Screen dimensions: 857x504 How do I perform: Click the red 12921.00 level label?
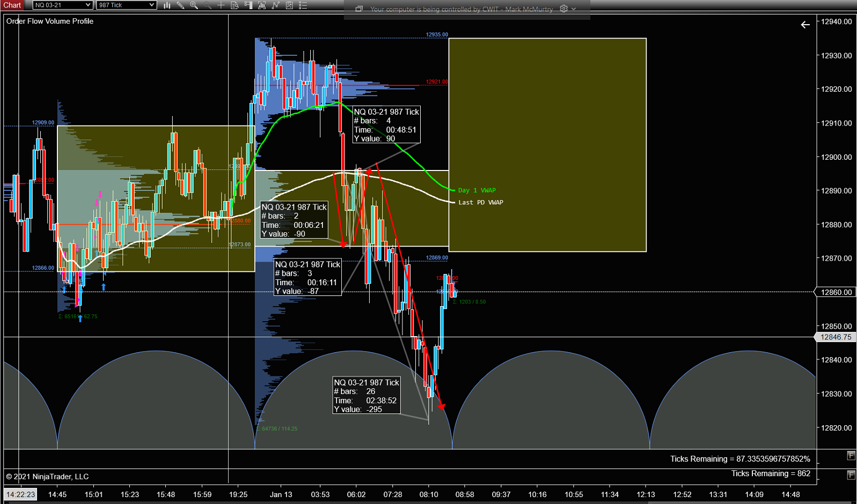[437, 82]
